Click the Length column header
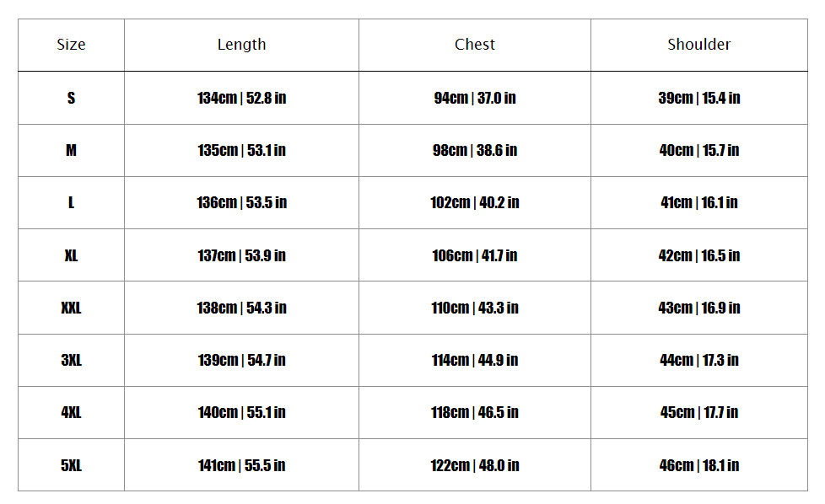The height and width of the screenshot is (504, 825). [241, 45]
